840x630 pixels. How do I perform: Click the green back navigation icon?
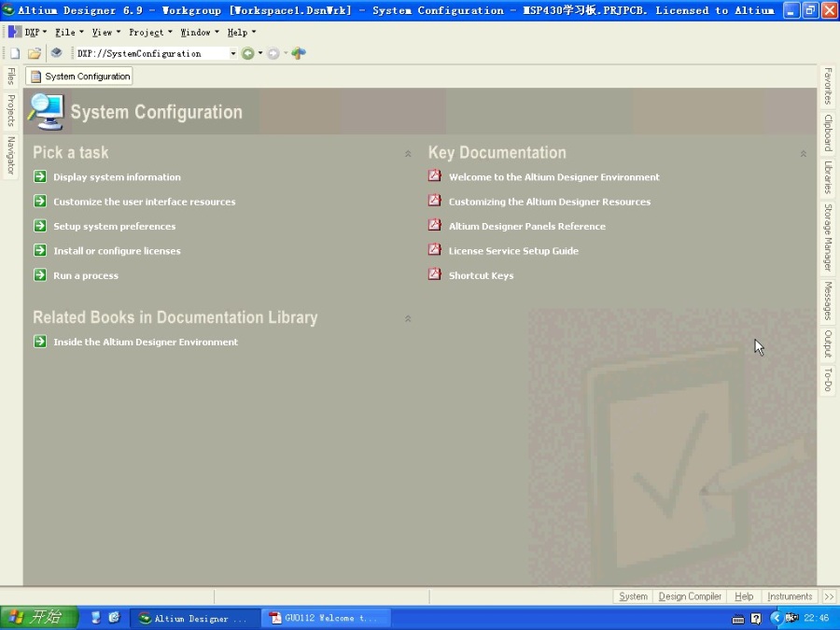[247, 53]
